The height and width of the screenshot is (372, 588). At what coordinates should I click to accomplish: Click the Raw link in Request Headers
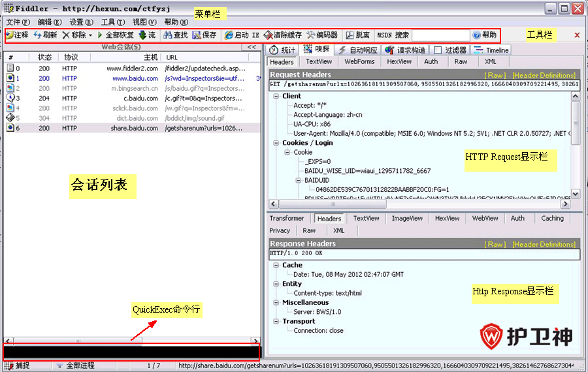494,75
